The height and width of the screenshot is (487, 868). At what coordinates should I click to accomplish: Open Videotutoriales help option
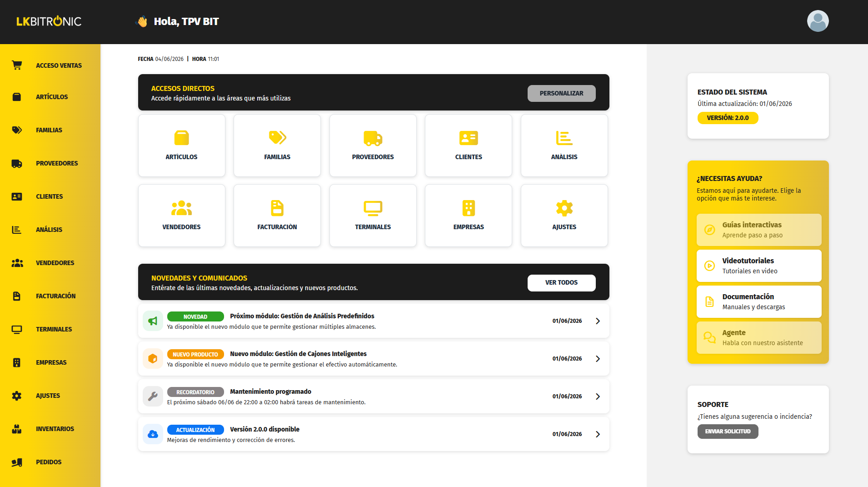[x=759, y=266]
